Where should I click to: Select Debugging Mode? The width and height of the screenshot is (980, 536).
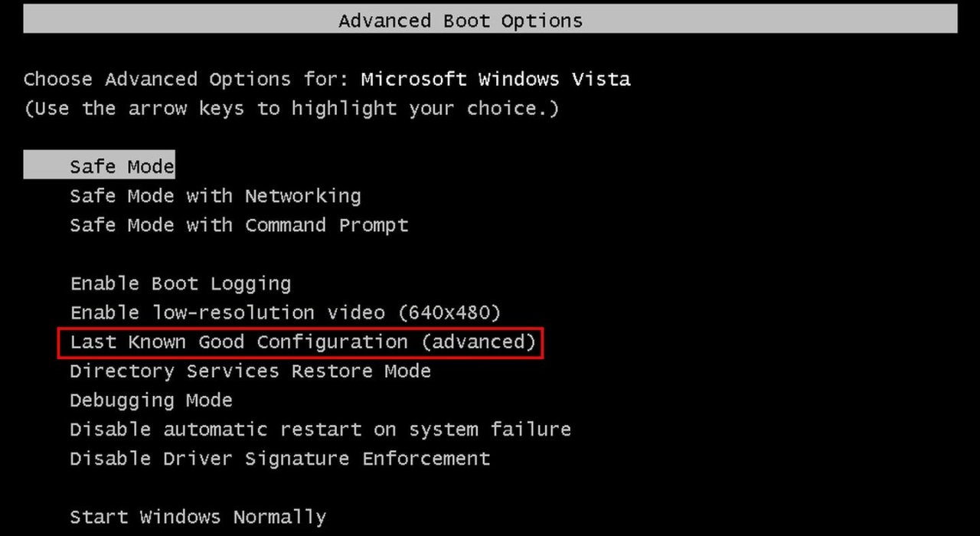(151, 400)
